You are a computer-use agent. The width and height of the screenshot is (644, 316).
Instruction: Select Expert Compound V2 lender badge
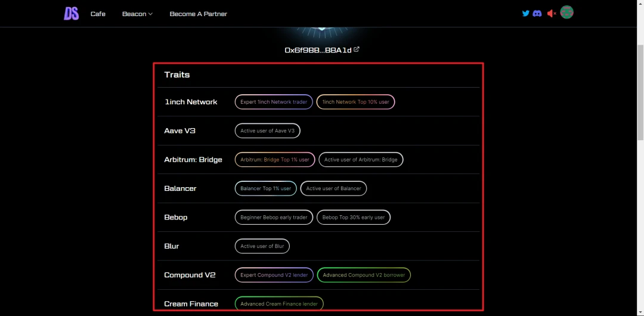click(274, 275)
